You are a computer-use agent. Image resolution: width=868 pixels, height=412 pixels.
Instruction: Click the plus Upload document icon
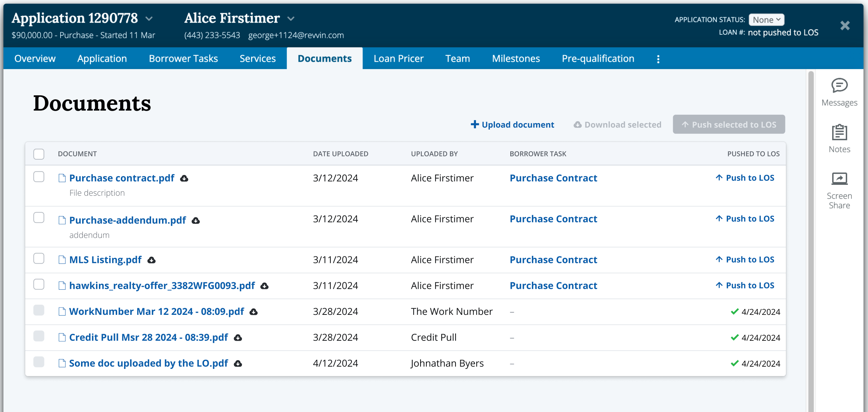pos(475,125)
